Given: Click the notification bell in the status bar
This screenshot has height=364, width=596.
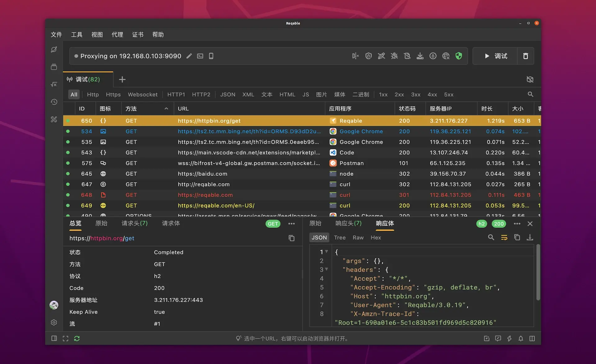Looking at the screenshot, I should (x=521, y=338).
